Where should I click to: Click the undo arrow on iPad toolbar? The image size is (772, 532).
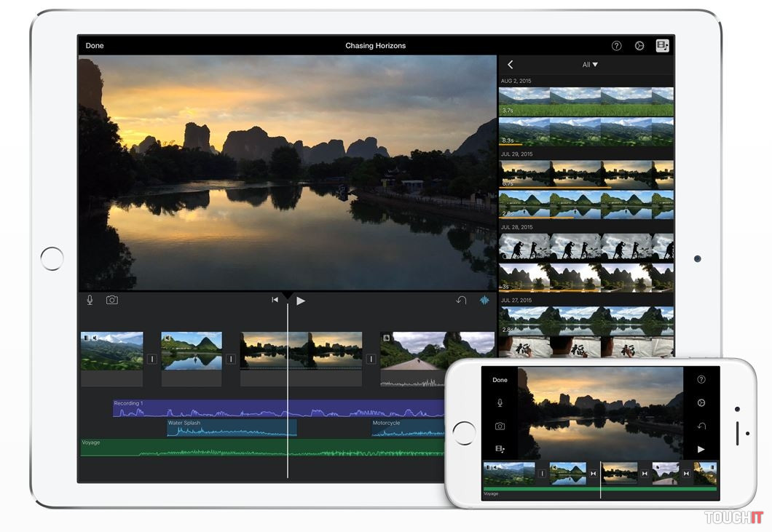click(461, 300)
